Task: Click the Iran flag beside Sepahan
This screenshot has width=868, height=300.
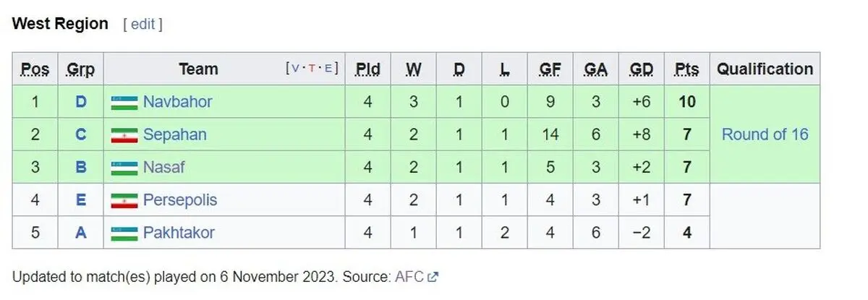Action: 124,135
